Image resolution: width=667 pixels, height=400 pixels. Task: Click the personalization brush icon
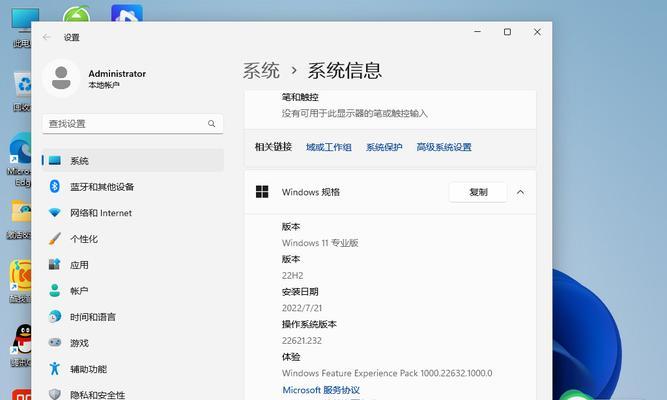pyautogui.click(x=55, y=239)
